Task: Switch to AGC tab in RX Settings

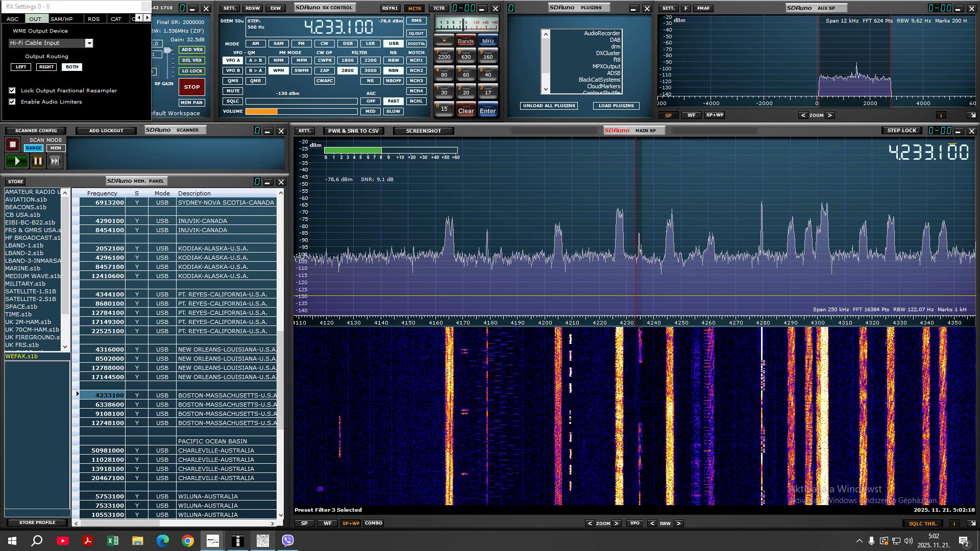Action: coord(13,19)
